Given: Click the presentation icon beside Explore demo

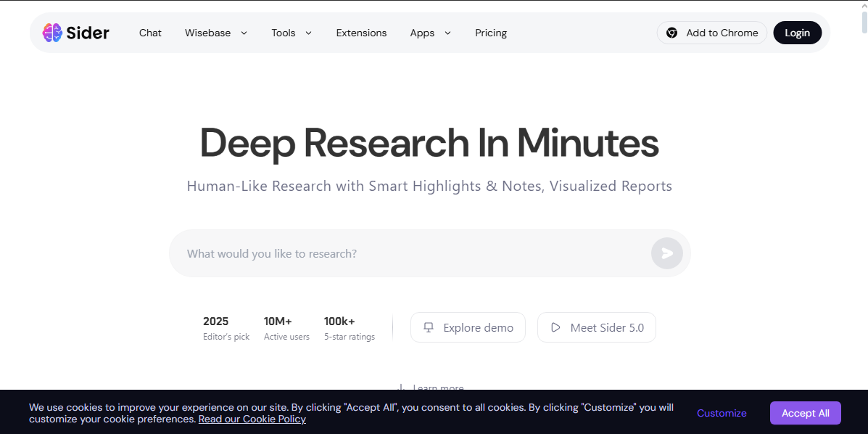Looking at the screenshot, I should click(429, 327).
